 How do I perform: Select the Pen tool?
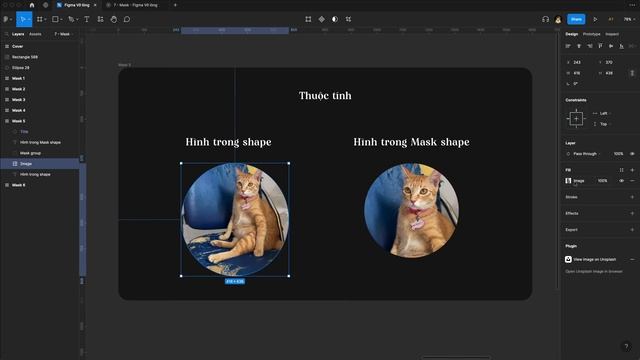pos(71,19)
